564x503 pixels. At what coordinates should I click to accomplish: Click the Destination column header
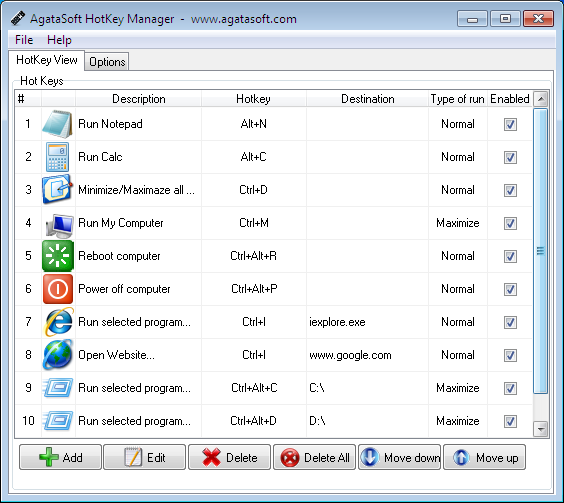point(368,99)
